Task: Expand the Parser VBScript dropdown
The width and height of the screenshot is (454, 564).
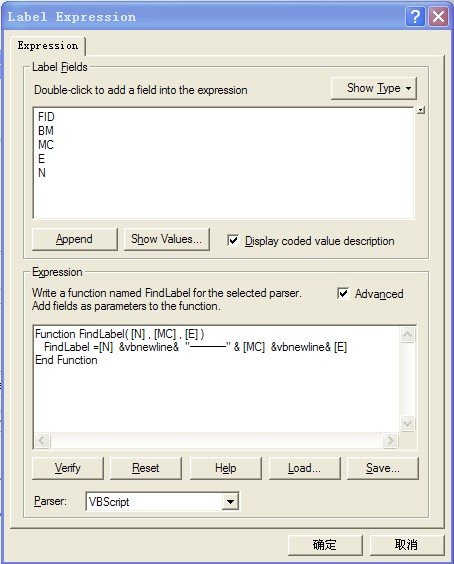Action: 230,501
